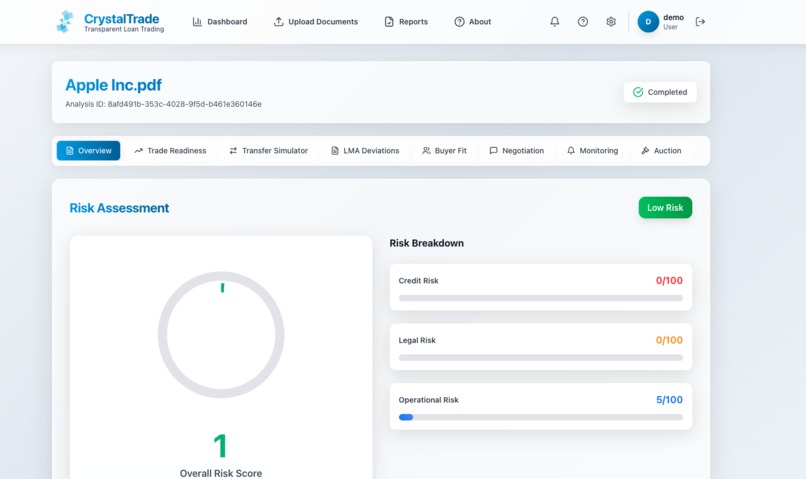Switch to Transfer Simulator tab
The height and width of the screenshot is (479, 806).
pos(268,151)
